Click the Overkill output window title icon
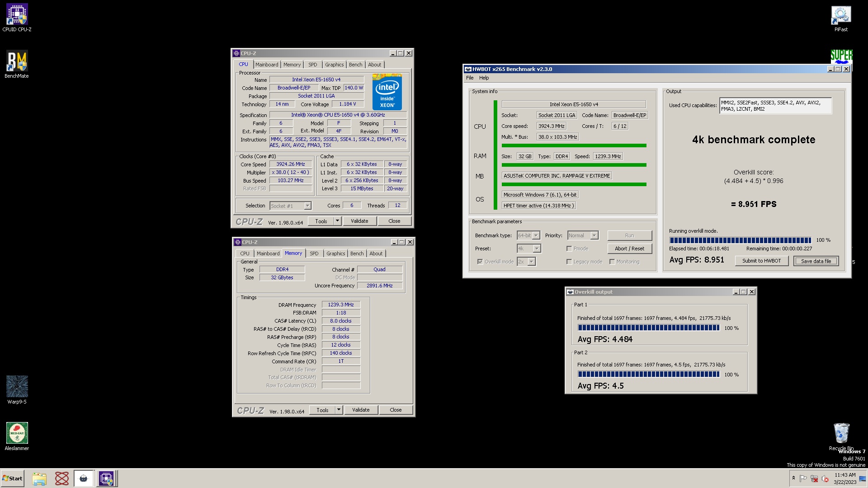 pyautogui.click(x=571, y=292)
